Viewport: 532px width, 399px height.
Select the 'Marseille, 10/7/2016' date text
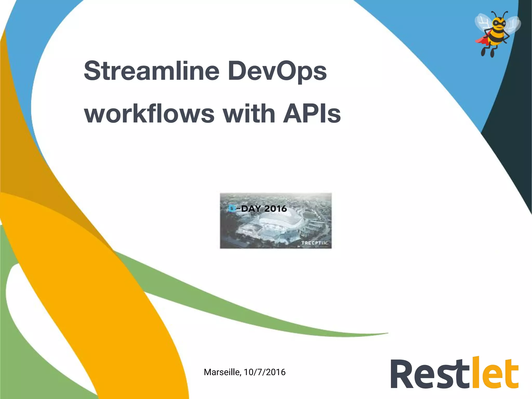point(244,372)
